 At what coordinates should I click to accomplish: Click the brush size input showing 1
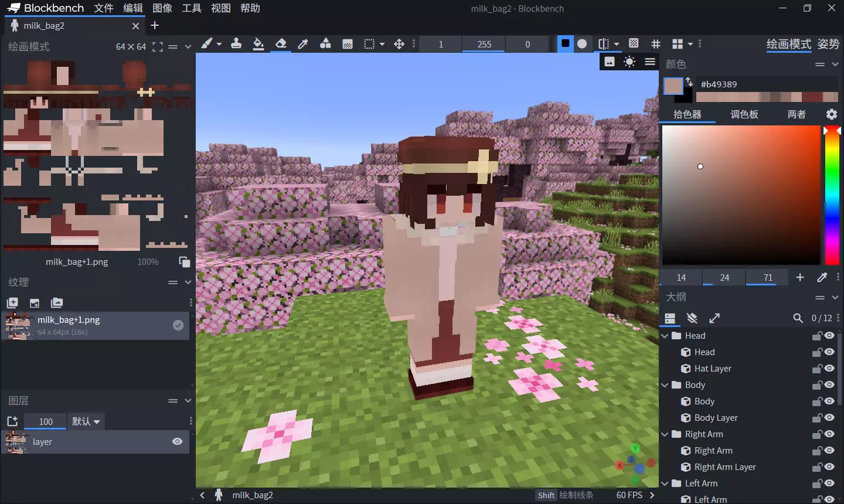(441, 44)
